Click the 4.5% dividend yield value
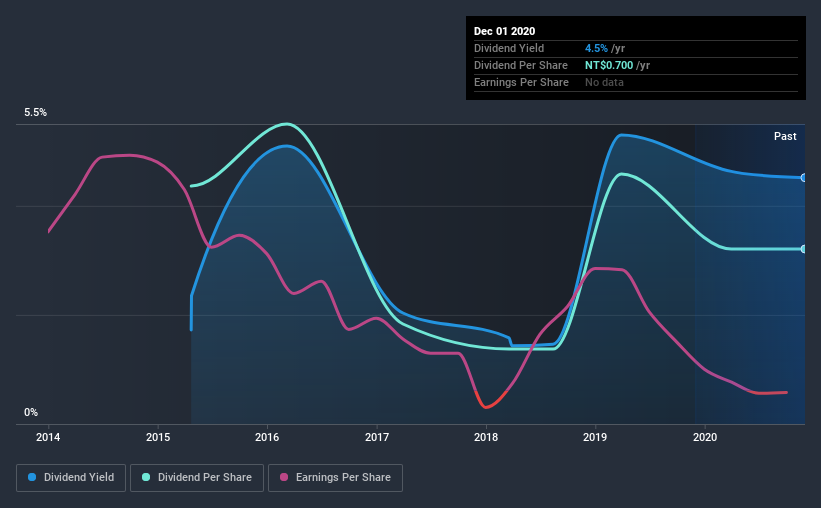Viewport: 821px width, 508px height. point(596,48)
